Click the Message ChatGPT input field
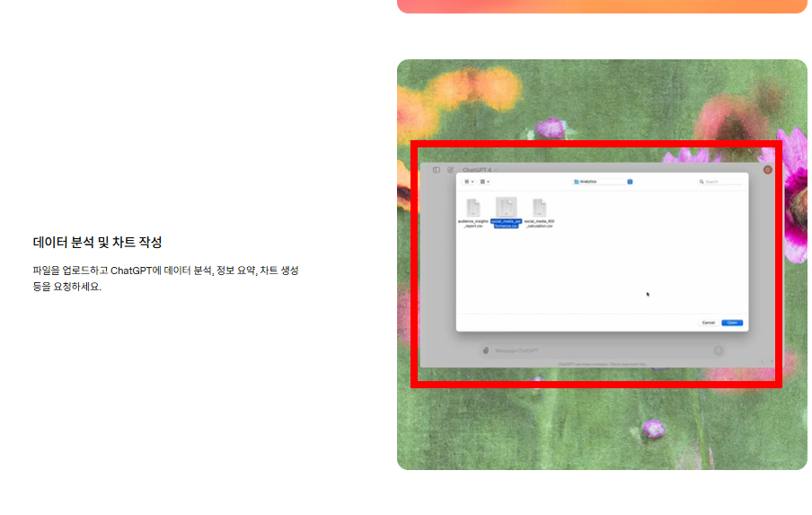812x515 pixels. click(x=601, y=351)
